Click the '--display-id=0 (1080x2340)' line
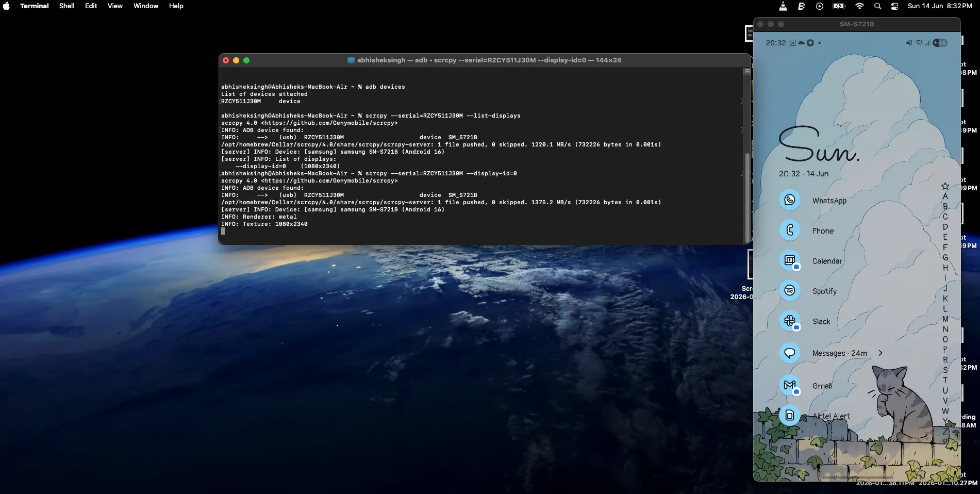 (288, 167)
